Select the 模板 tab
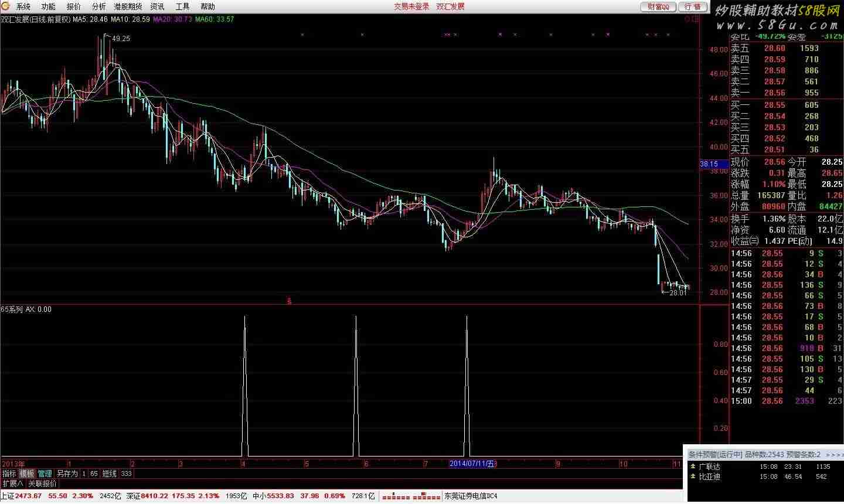Viewport: 844px width, 504px height. (x=27, y=474)
